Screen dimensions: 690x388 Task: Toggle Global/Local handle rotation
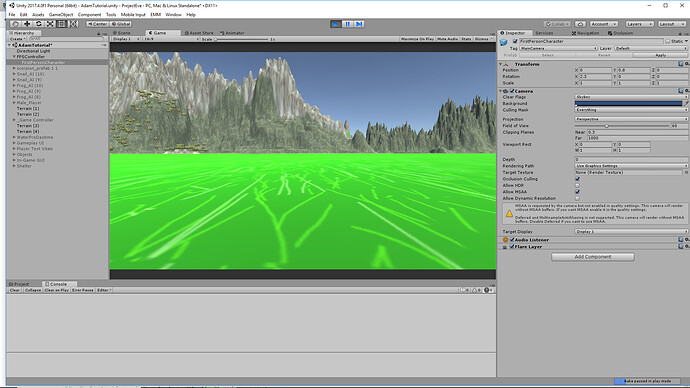point(121,24)
